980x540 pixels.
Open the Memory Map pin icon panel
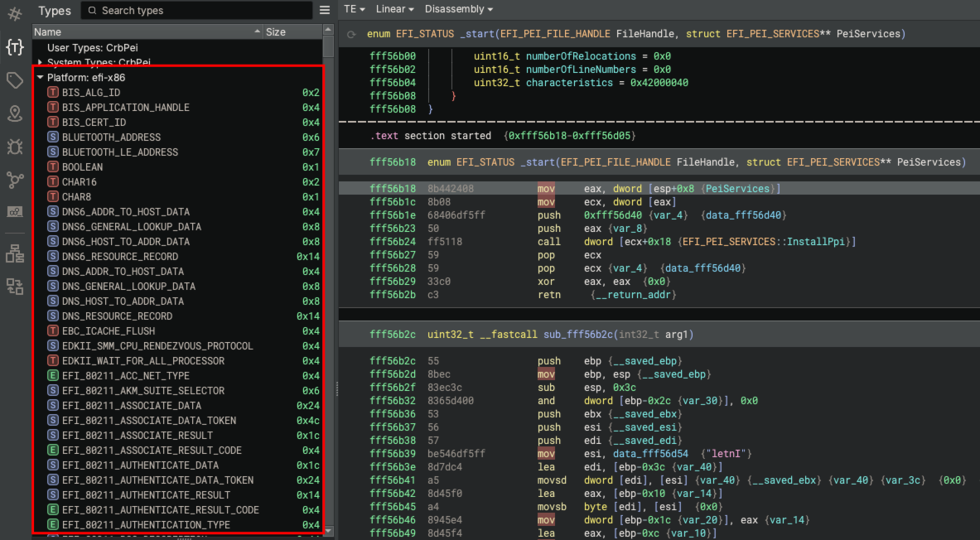[13, 113]
